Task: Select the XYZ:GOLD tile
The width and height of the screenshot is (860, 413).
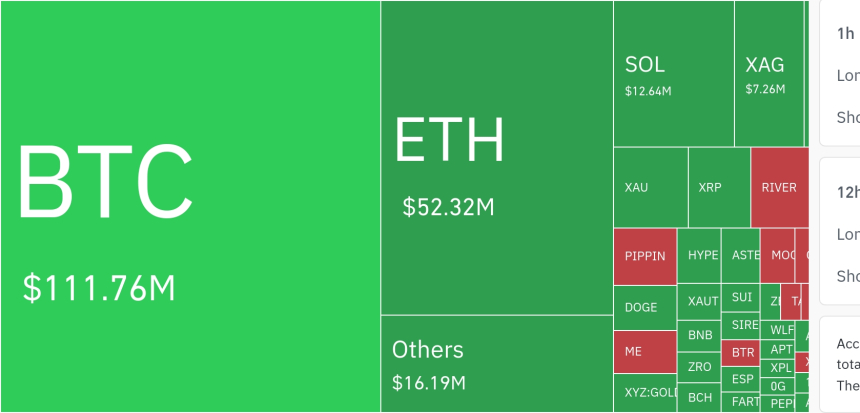Action: tap(645, 393)
